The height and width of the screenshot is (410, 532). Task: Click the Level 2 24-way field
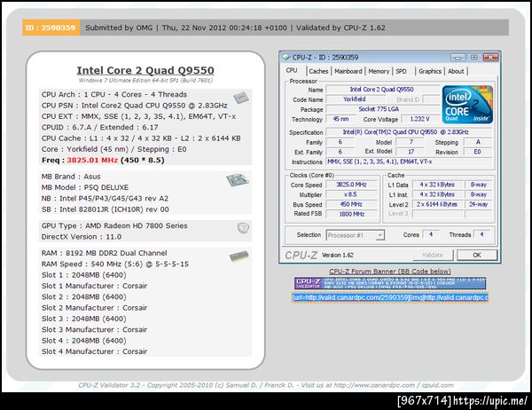point(479,204)
